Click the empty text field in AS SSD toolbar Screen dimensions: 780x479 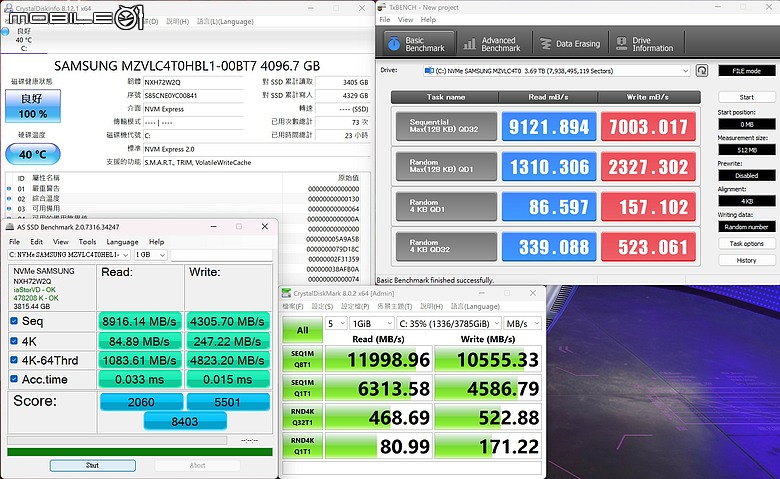point(222,255)
